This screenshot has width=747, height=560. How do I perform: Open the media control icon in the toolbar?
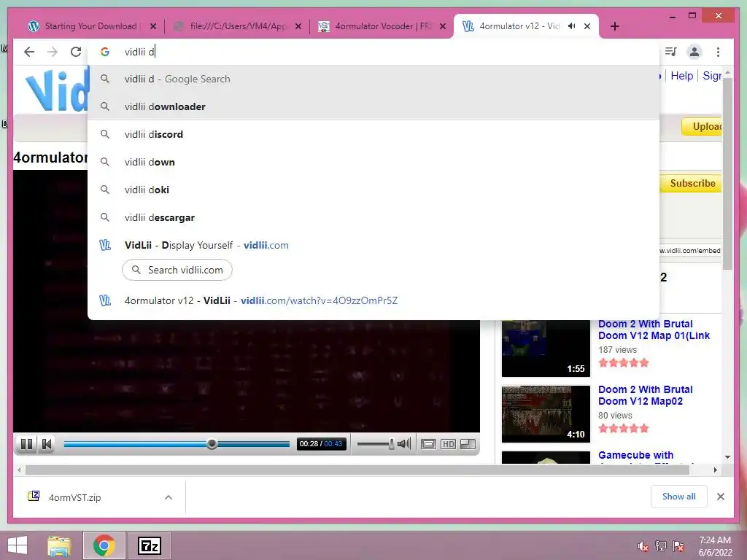tap(671, 52)
